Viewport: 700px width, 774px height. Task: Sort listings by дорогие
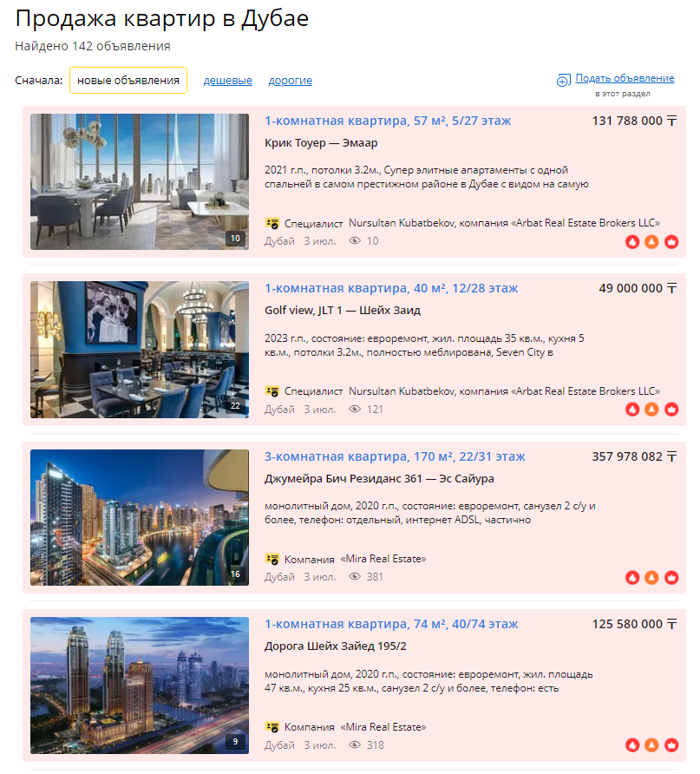pos(290,81)
